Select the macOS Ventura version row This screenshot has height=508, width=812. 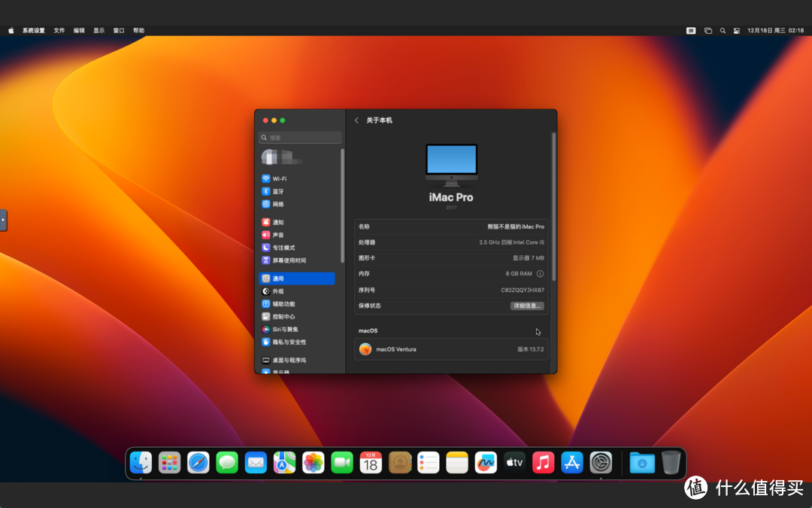[x=451, y=348]
